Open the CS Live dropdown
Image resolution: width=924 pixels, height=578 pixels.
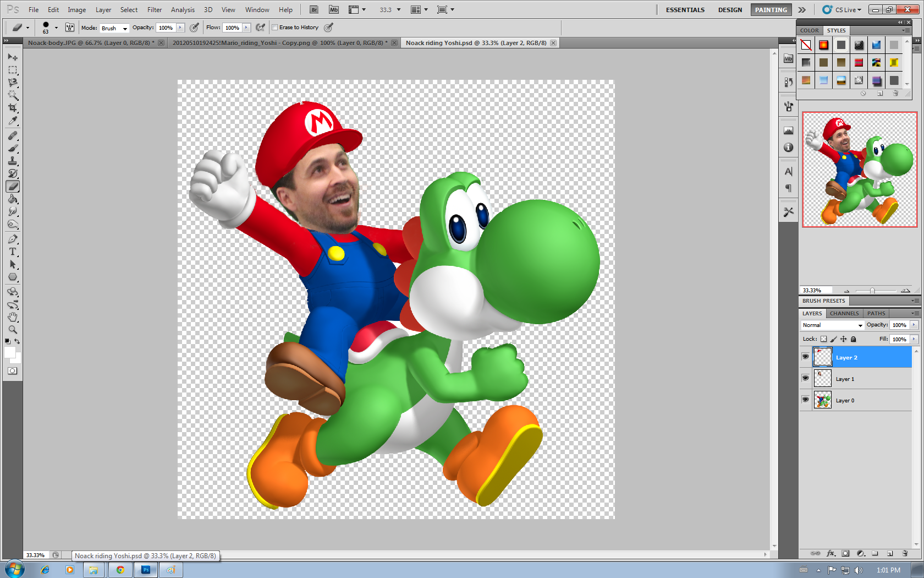(842, 9)
